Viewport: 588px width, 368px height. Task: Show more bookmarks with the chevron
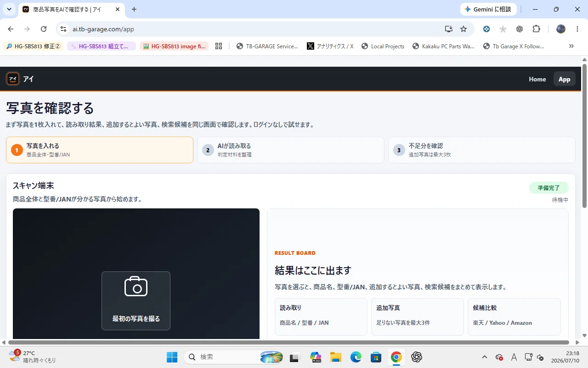click(571, 46)
